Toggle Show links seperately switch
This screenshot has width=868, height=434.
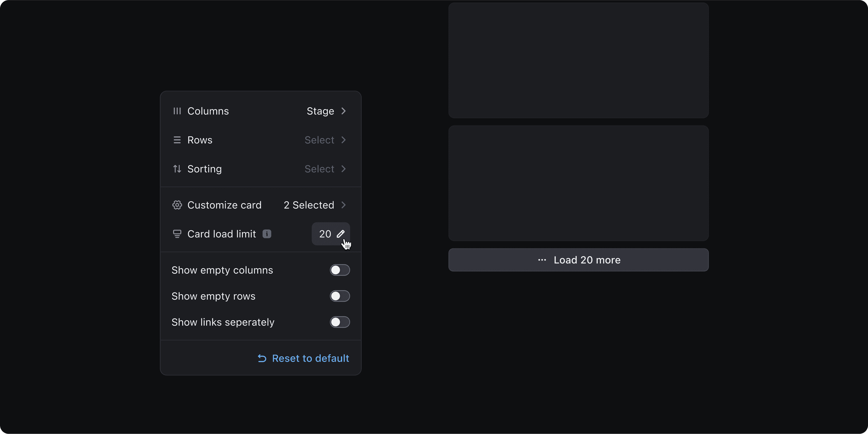[340, 322]
